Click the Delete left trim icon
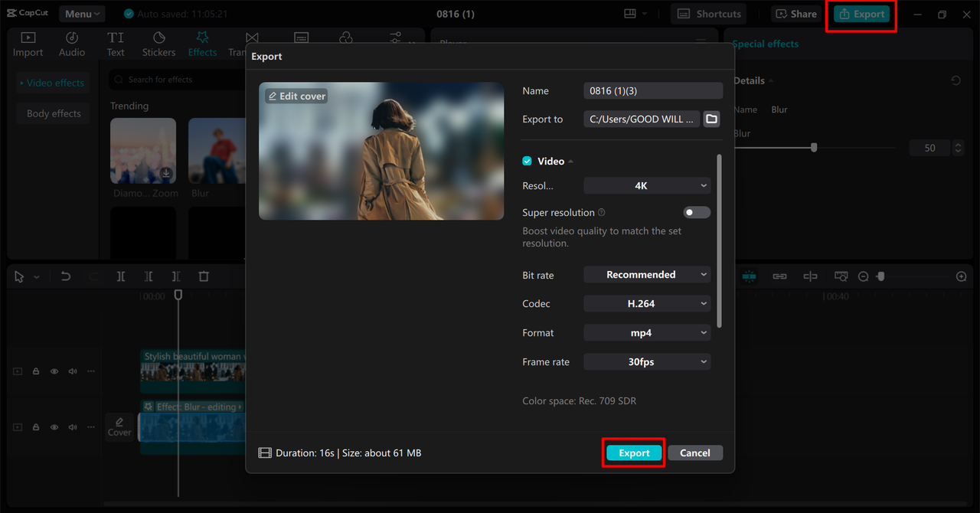 click(149, 276)
